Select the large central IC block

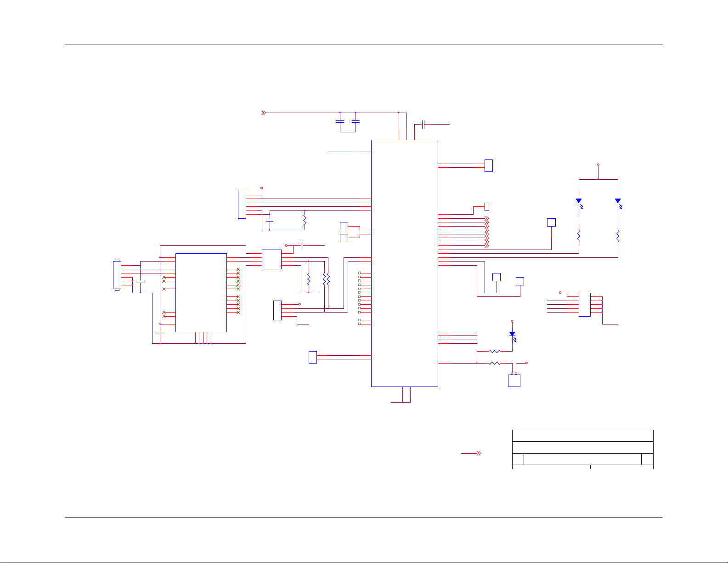pyautogui.click(x=404, y=263)
